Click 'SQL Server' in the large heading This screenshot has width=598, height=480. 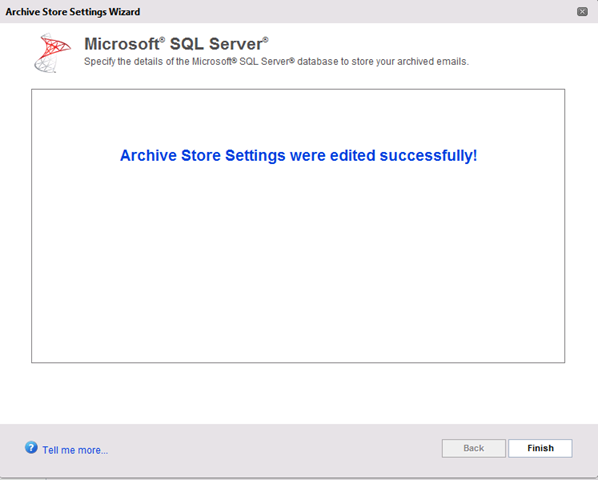click(217, 44)
